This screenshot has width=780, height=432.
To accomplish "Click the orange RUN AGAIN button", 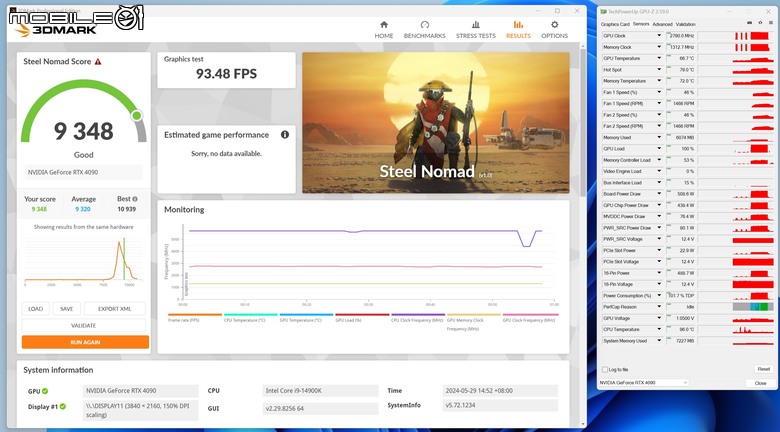I will pos(85,342).
